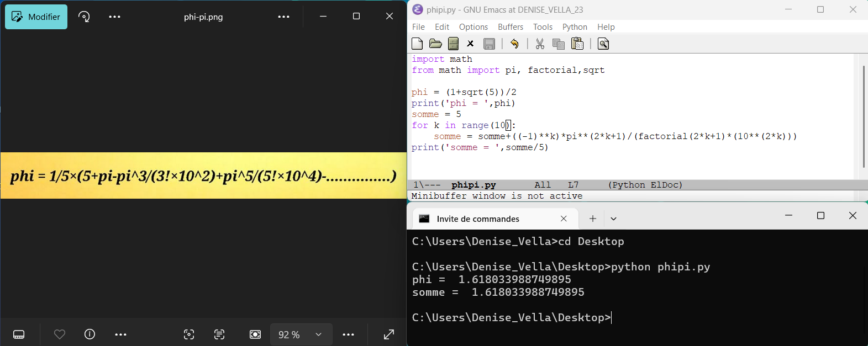
Task: Toggle fullscreen with the diagonal arrows icon
Action: pyautogui.click(x=389, y=334)
